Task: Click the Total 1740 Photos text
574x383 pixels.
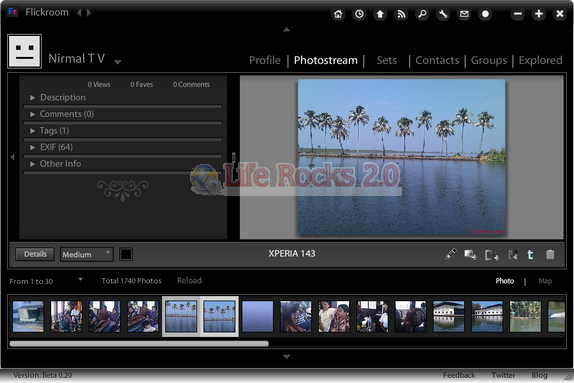Action: pyautogui.click(x=131, y=281)
